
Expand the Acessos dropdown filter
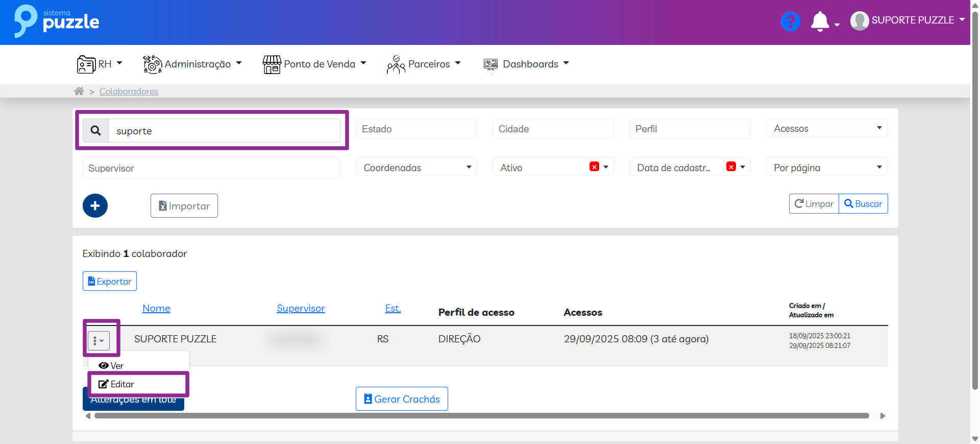coord(826,128)
